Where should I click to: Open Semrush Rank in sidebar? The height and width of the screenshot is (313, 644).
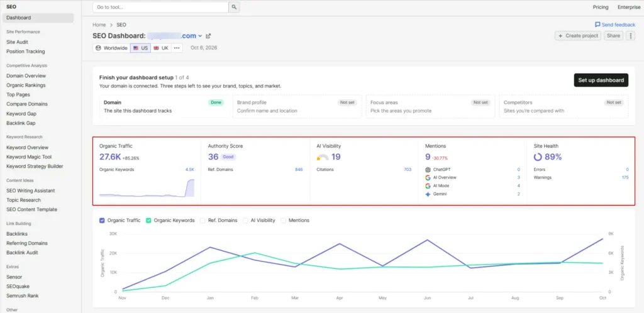click(x=23, y=295)
